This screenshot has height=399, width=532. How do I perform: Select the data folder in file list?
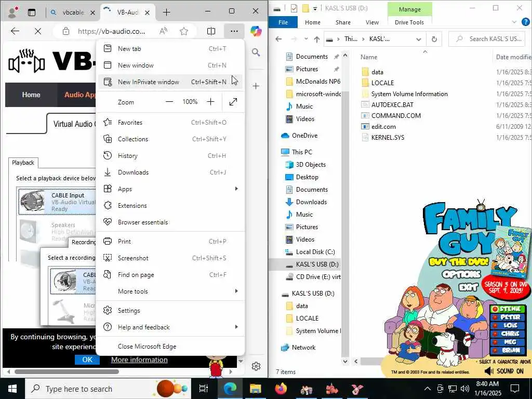(377, 72)
